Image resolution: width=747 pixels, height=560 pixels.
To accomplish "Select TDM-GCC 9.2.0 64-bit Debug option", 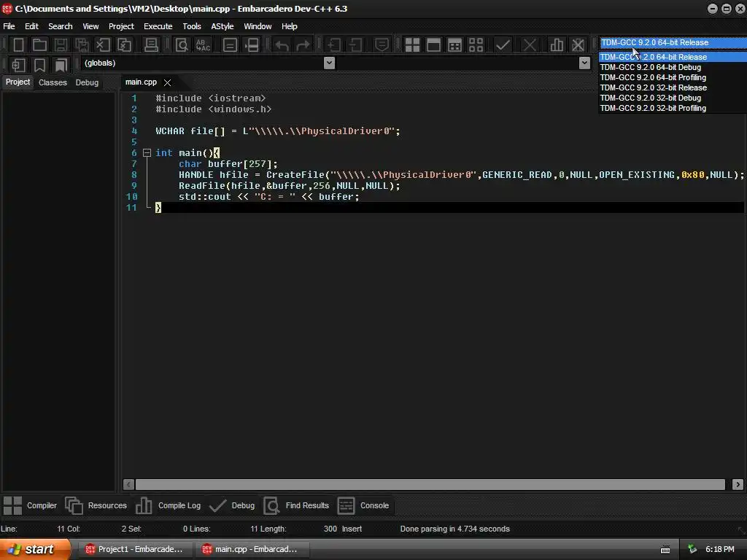I will point(673,67).
